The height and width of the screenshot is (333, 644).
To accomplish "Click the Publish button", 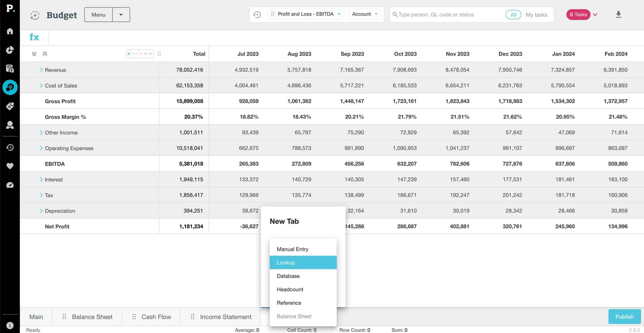I will pyautogui.click(x=624, y=317).
